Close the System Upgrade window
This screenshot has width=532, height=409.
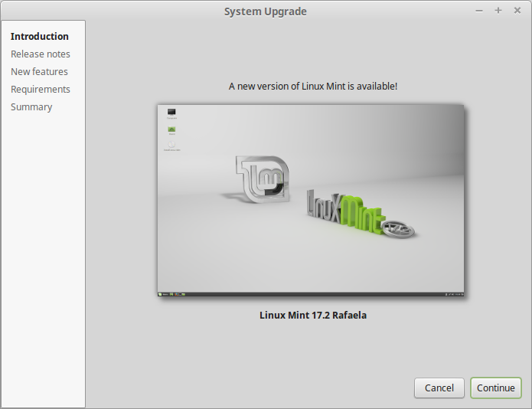coord(517,11)
